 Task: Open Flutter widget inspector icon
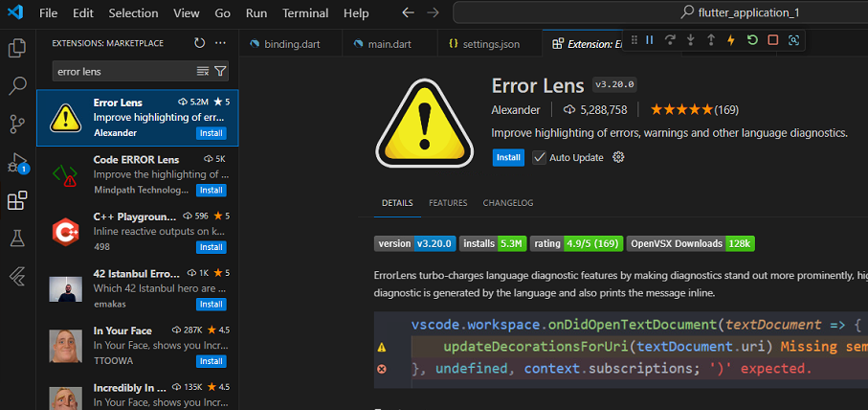(793, 40)
